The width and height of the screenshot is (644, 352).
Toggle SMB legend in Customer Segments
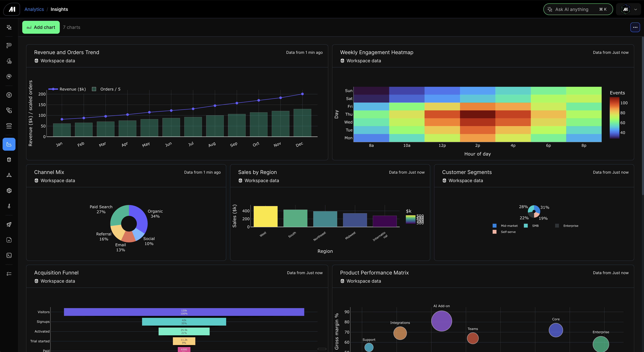click(531, 226)
